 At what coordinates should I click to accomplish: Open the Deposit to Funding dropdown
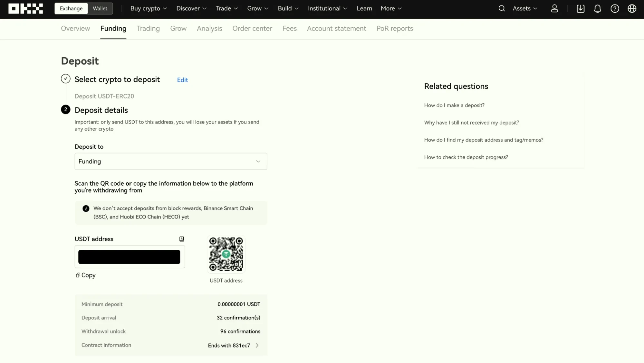(171, 161)
